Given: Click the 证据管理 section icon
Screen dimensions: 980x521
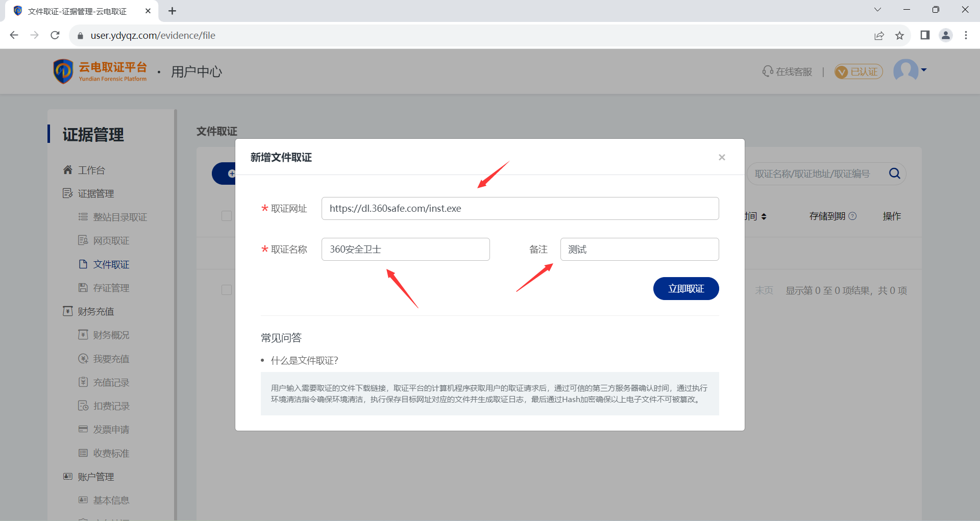Looking at the screenshot, I should [68, 193].
